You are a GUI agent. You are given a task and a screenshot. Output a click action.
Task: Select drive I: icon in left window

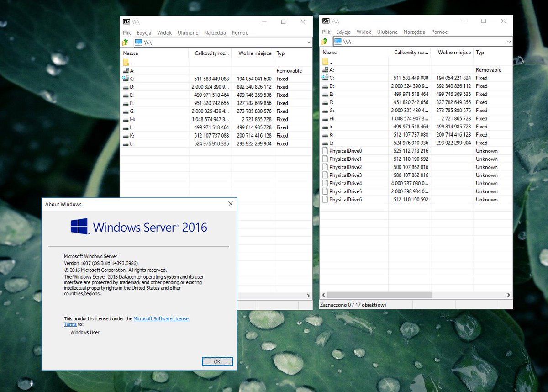click(x=126, y=127)
